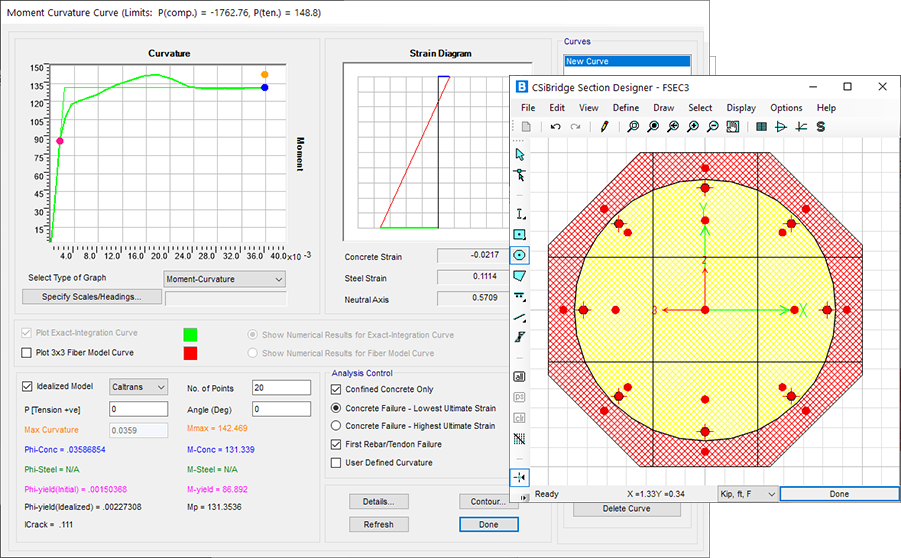
Task: Click the zoom in magnifier (plus) icon
Action: click(693, 126)
